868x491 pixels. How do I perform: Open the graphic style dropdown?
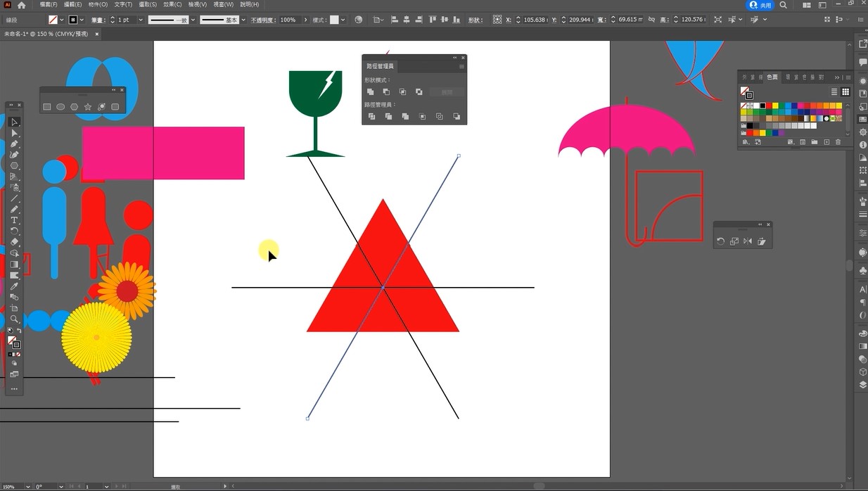tap(343, 20)
